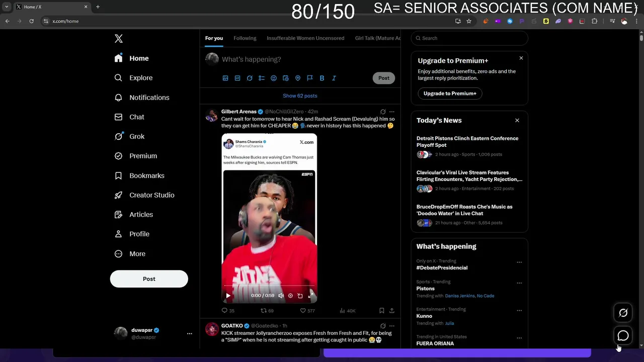The height and width of the screenshot is (362, 644).
Task: Bookmark the Gilbert Arenas post
Action: 382,311
